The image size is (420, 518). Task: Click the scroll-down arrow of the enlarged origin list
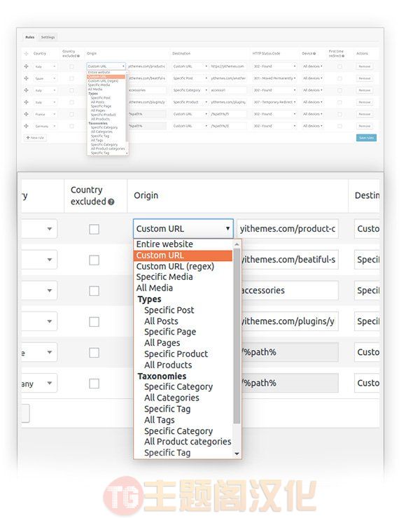[x=237, y=454]
